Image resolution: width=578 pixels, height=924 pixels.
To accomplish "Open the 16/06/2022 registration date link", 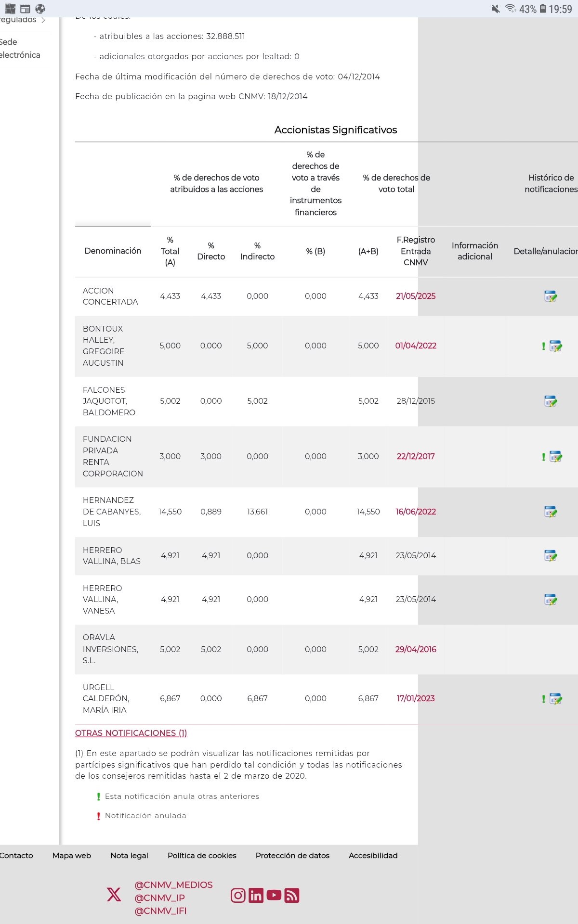I will coord(416,512).
